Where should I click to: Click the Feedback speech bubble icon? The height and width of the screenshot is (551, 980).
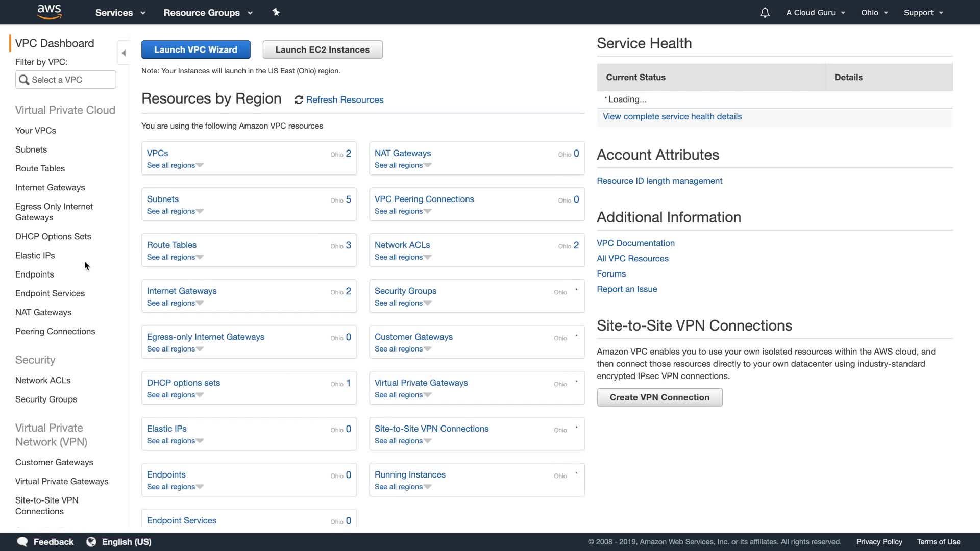22,542
